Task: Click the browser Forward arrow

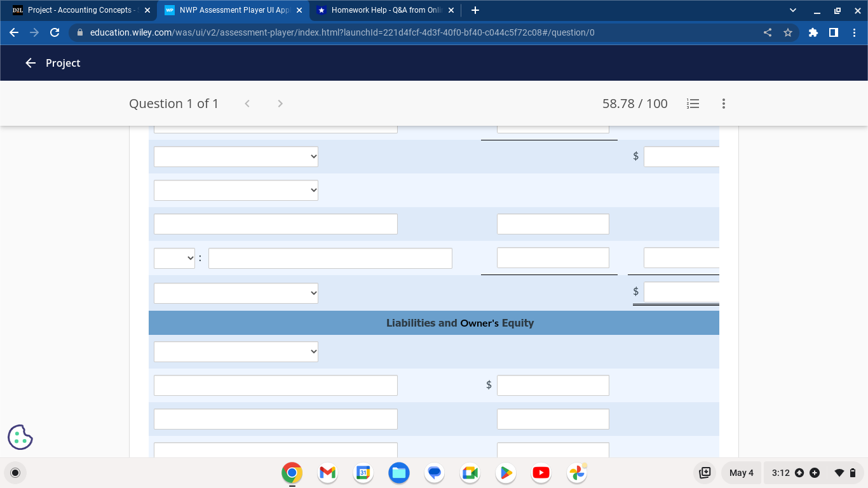Action: [x=34, y=32]
